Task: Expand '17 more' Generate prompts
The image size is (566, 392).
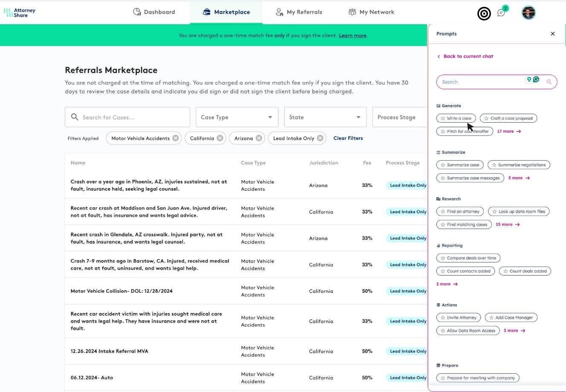Action: (509, 131)
